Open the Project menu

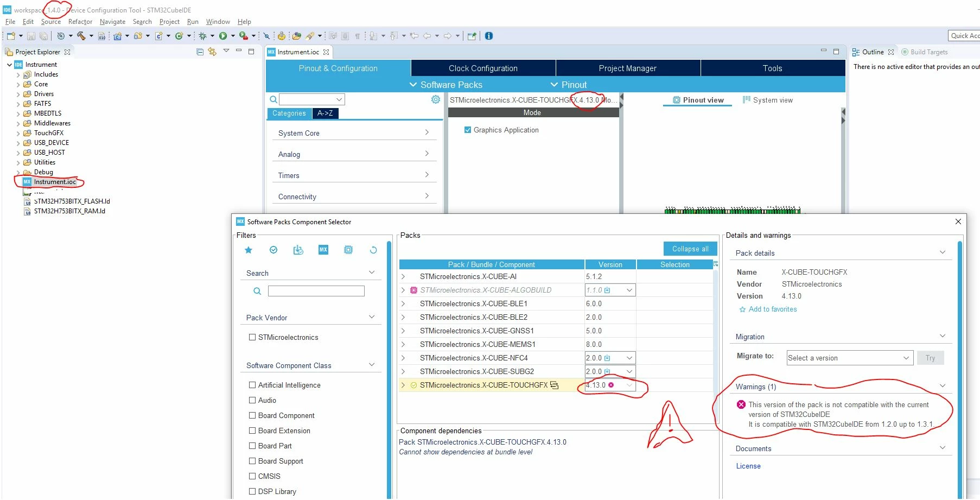click(169, 22)
